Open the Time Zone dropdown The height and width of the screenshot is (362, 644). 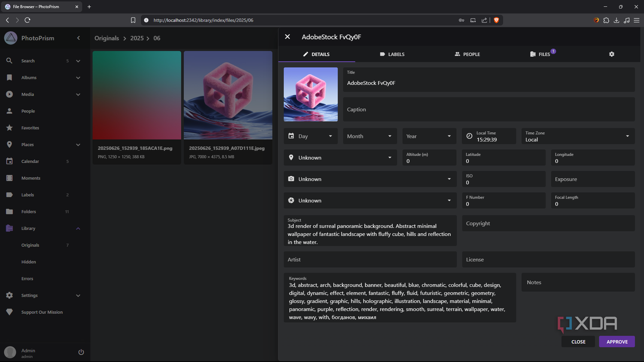point(578,136)
